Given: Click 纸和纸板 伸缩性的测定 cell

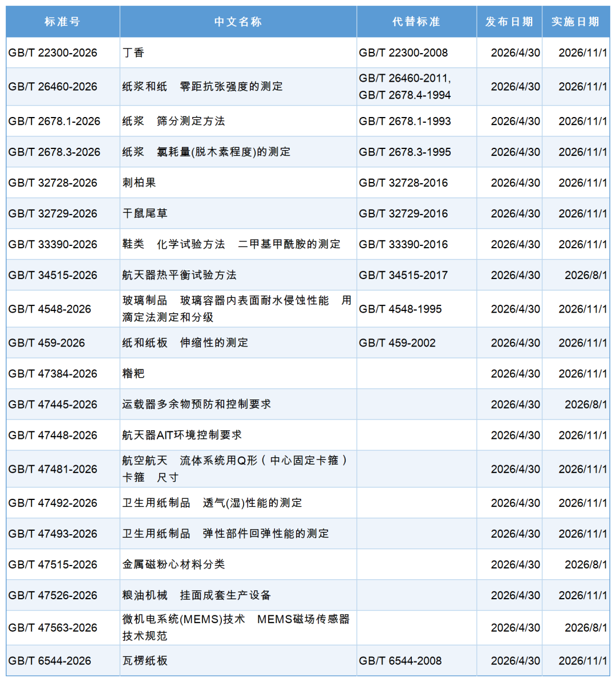Looking at the screenshot, I should [x=238, y=343].
